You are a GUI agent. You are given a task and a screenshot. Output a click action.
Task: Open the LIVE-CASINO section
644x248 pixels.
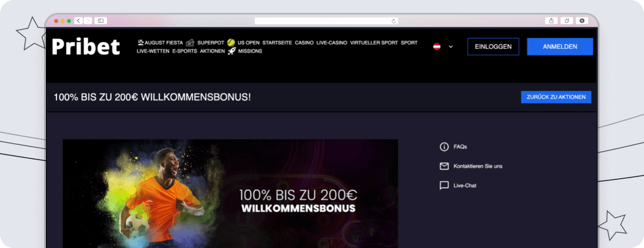tap(332, 42)
